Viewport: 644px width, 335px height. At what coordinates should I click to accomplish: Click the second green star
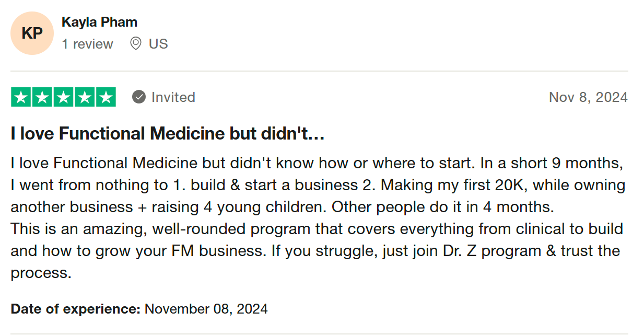click(x=42, y=97)
